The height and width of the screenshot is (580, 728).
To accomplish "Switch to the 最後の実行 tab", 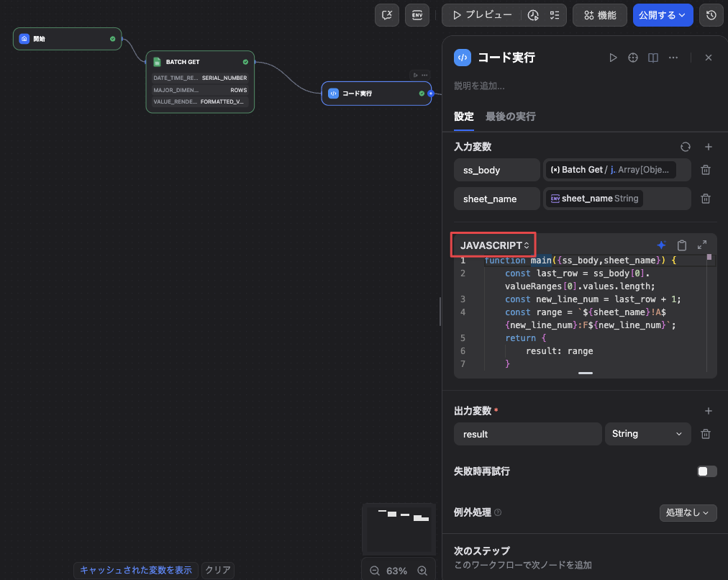I will click(510, 117).
